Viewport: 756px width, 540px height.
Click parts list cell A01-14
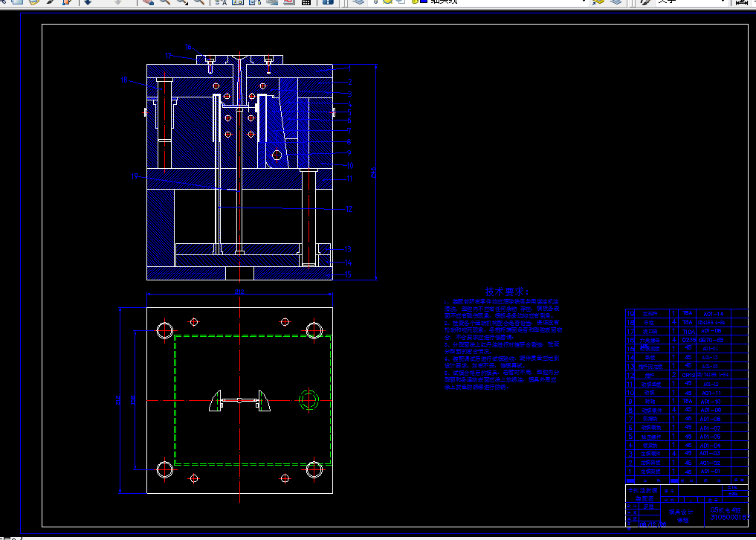[713, 314]
